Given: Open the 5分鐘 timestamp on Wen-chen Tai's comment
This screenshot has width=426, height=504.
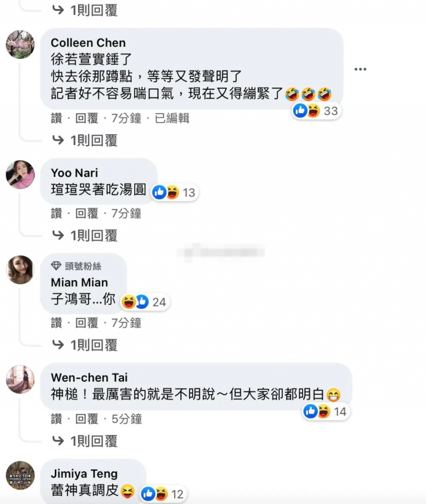Looking at the screenshot, I should pyautogui.click(x=126, y=419).
